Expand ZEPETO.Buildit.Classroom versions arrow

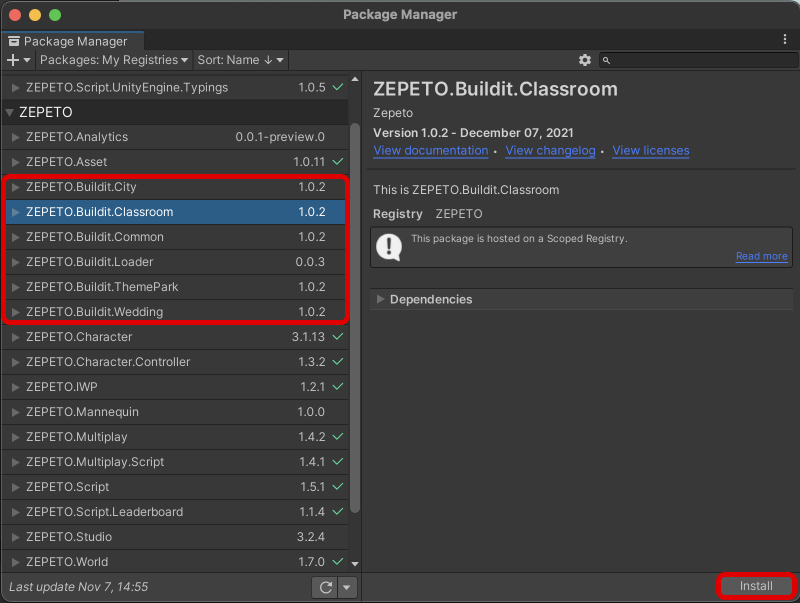[x=15, y=212]
